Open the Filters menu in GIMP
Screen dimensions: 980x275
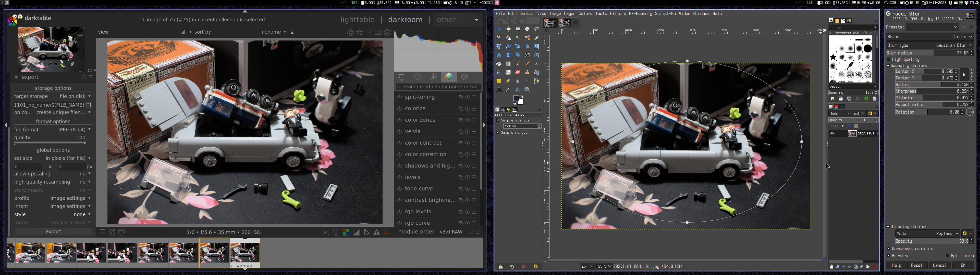(x=617, y=14)
